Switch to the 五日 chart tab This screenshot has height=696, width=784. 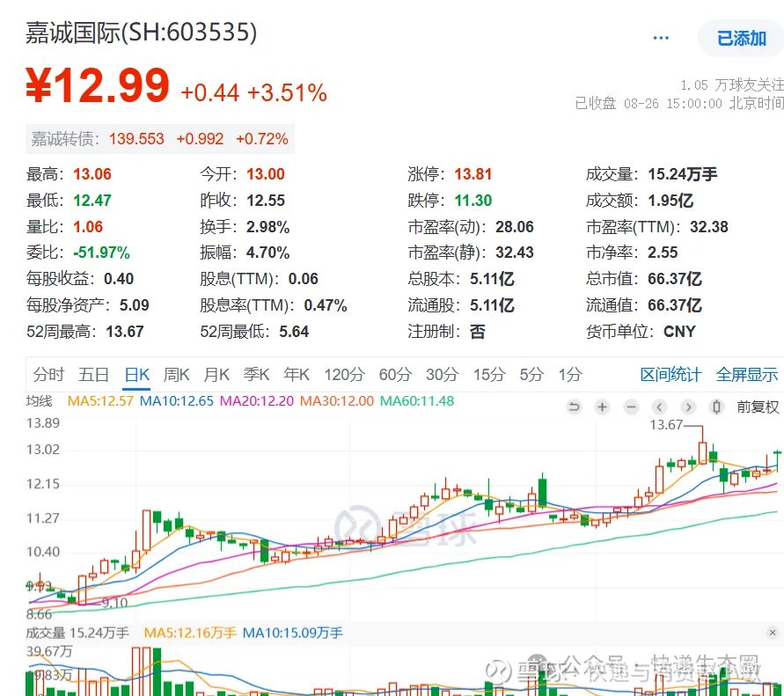pos(93,374)
